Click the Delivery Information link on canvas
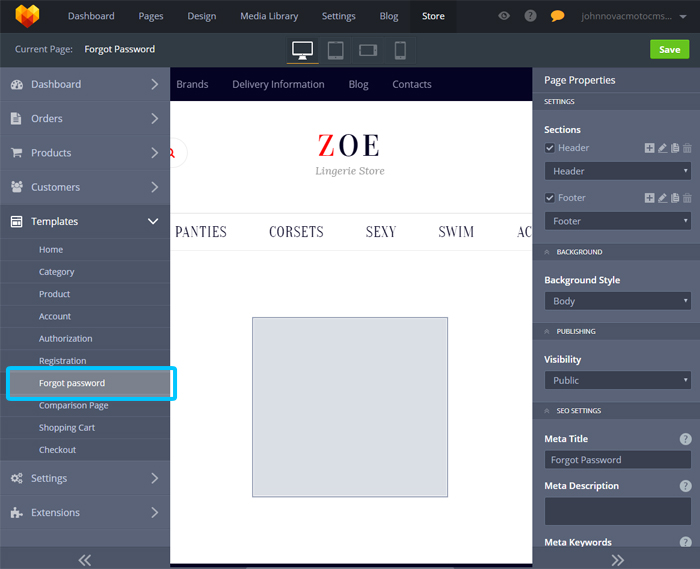700x569 pixels. click(x=278, y=84)
